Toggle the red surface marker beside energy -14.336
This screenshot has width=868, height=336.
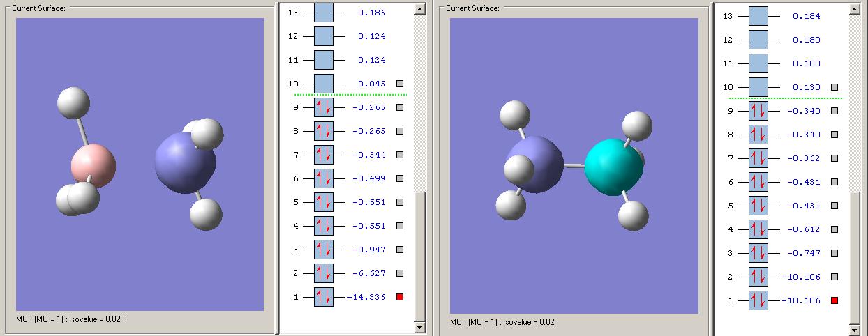[400, 297]
